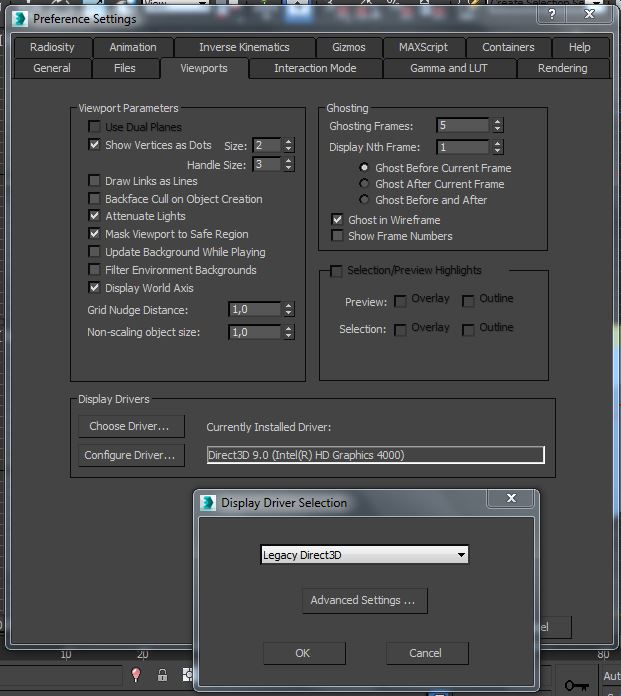The height and width of the screenshot is (696, 621).
Task: Switch to Gamma and LUT tab
Action: coord(449,68)
